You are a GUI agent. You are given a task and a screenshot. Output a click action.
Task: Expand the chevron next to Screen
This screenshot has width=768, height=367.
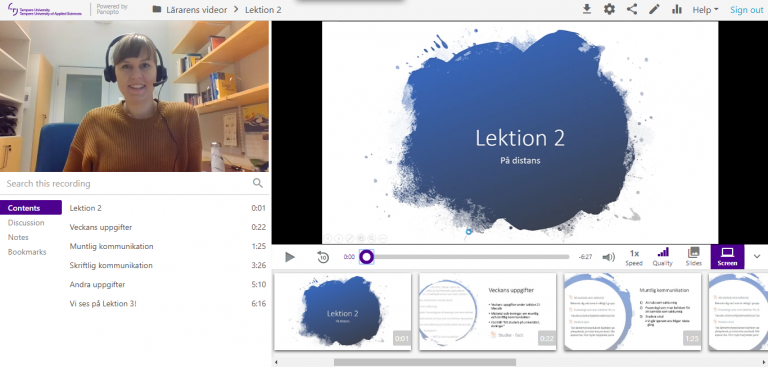pos(757,256)
